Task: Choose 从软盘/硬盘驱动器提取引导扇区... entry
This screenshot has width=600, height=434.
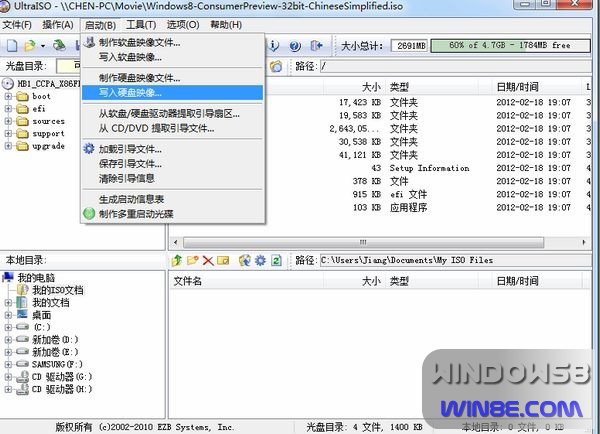Action: [173, 114]
